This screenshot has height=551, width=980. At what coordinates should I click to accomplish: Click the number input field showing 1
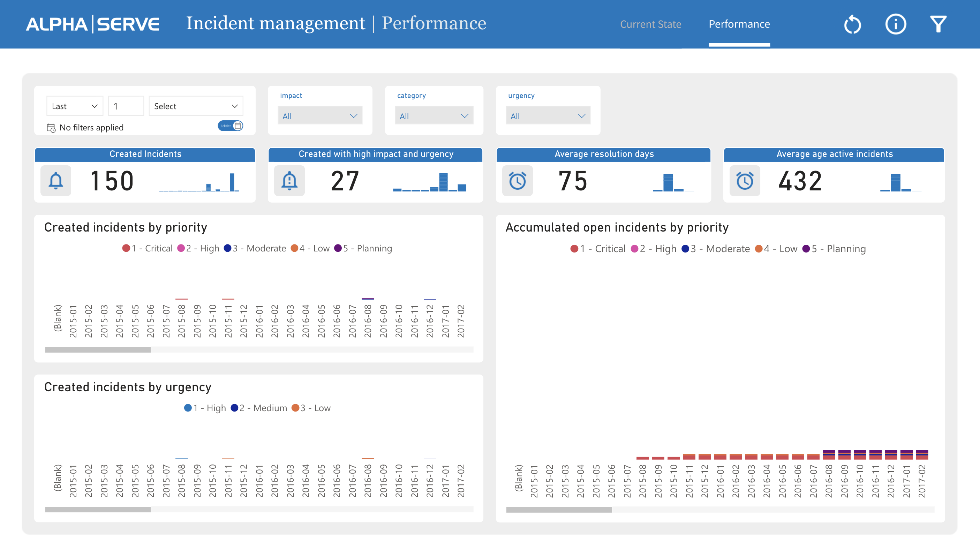126,106
